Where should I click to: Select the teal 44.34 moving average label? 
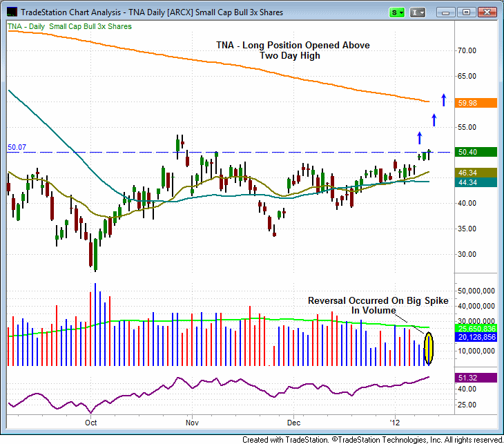[476, 182]
